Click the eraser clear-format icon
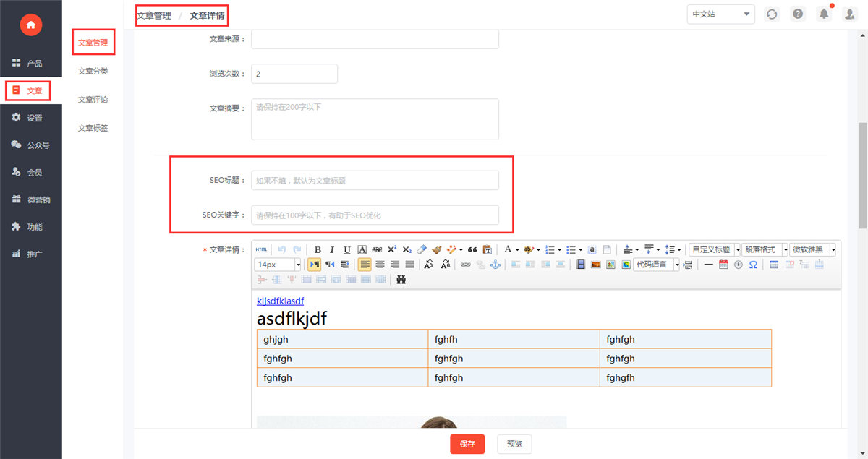 [x=422, y=249]
